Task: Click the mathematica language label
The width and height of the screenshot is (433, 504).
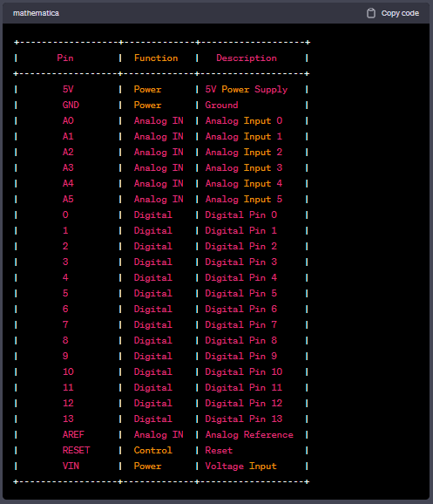Action: (36, 13)
